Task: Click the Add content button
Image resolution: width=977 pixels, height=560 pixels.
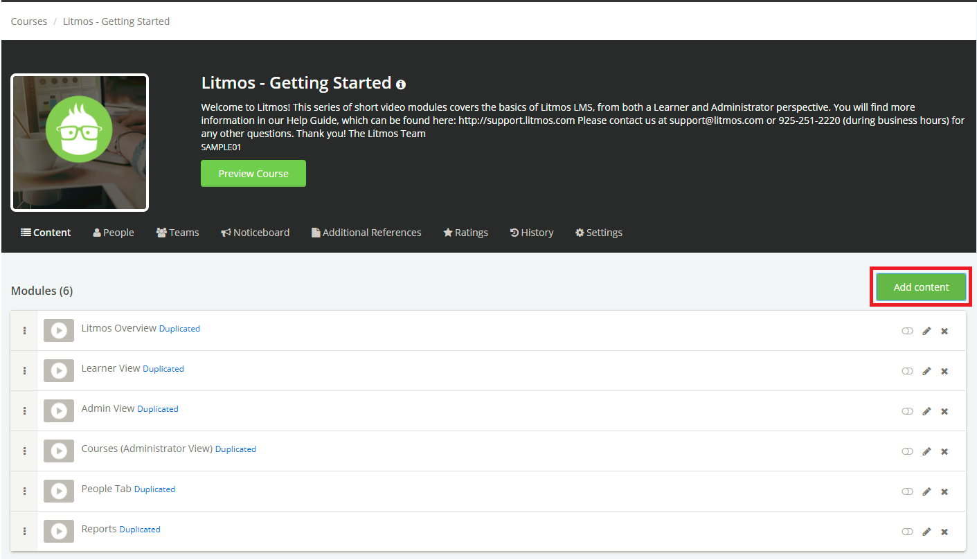Action: click(921, 287)
